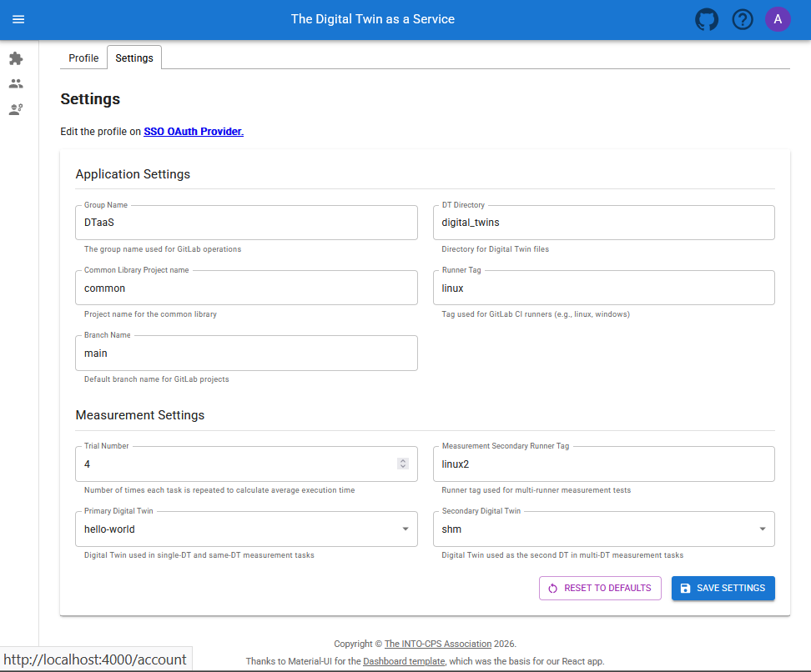
Task: Open the Dashboard template link
Action: click(404, 661)
